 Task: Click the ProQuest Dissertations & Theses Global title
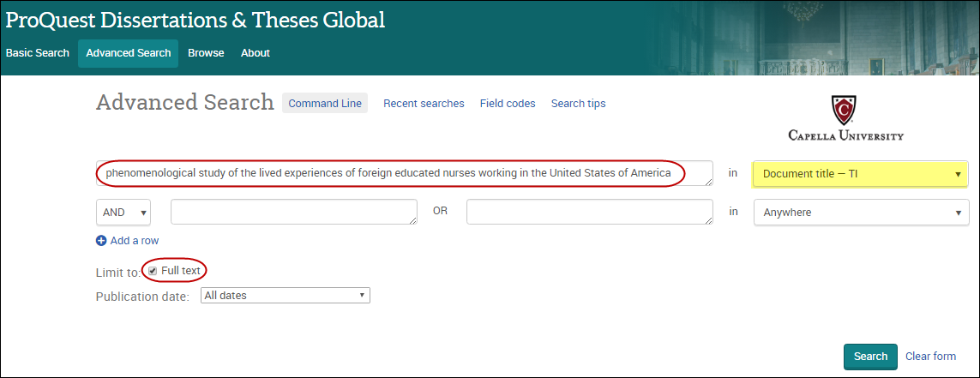(x=195, y=20)
